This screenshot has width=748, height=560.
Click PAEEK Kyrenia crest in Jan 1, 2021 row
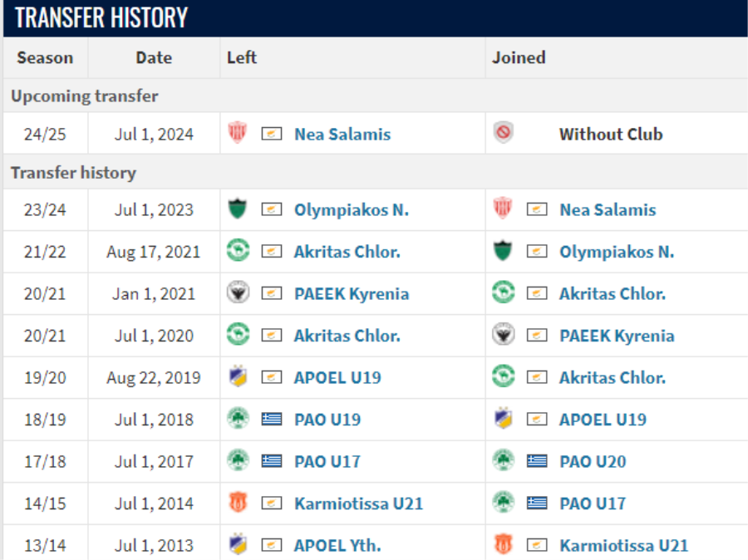point(238,292)
